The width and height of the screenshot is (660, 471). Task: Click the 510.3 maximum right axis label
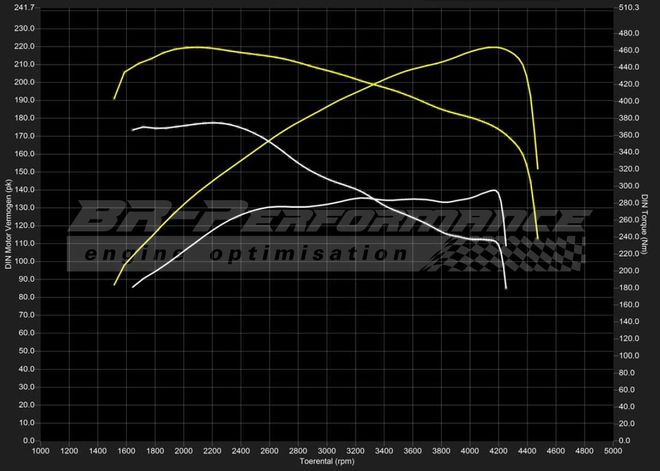tap(631, 7)
